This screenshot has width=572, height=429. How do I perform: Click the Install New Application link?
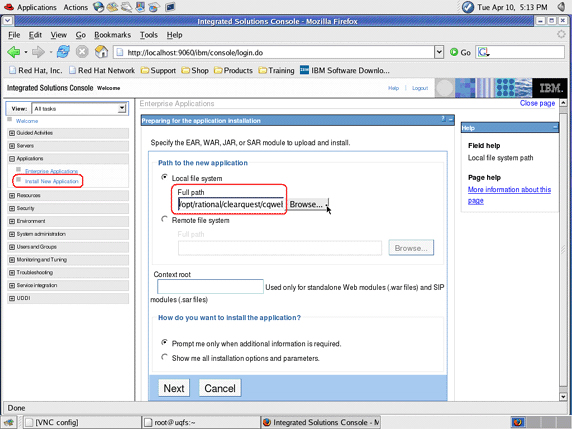click(51, 181)
